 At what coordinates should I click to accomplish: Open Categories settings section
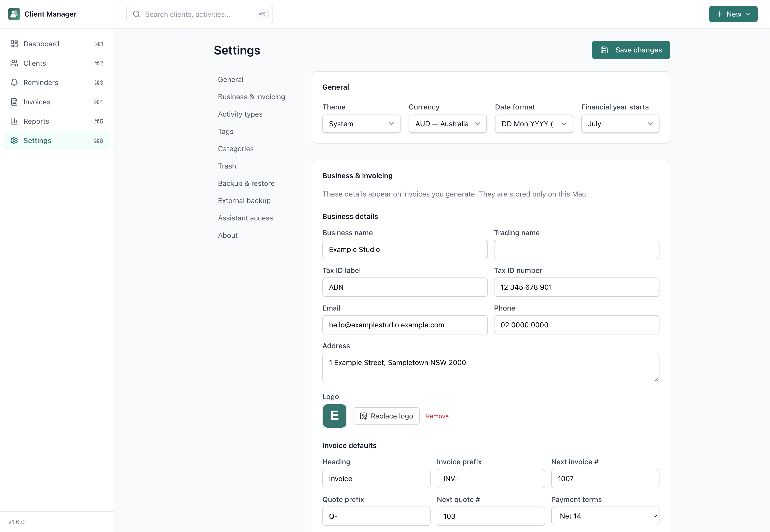[236, 149]
